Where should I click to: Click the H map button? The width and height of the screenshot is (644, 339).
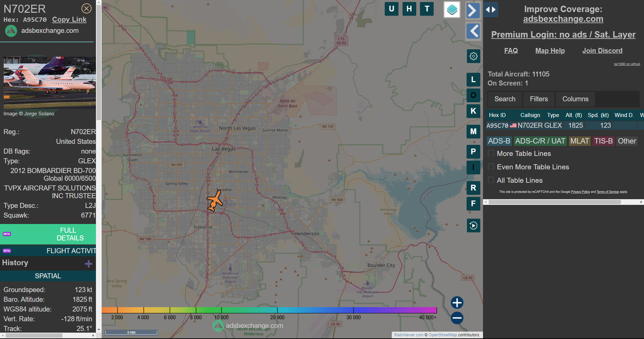tap(409, 9)
